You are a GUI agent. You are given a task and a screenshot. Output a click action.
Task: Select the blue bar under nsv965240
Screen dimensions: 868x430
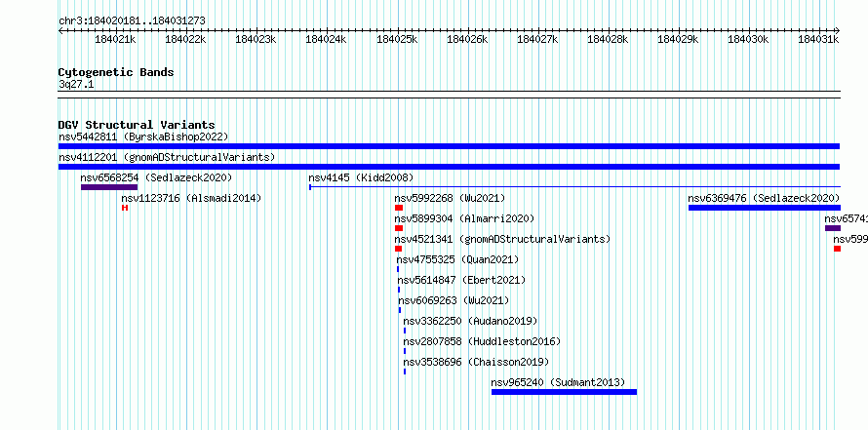pyautogui.click(x=564, y=392)
